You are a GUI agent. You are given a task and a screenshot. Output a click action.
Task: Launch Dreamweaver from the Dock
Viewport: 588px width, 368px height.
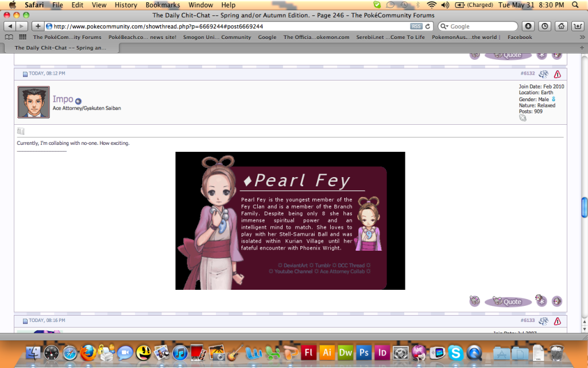(345, 353)
